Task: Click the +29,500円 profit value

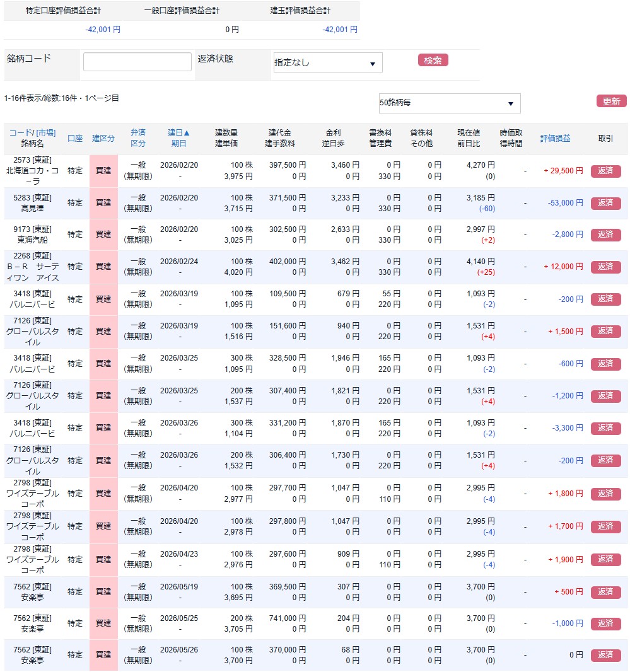Action: (x=564, y=171)
